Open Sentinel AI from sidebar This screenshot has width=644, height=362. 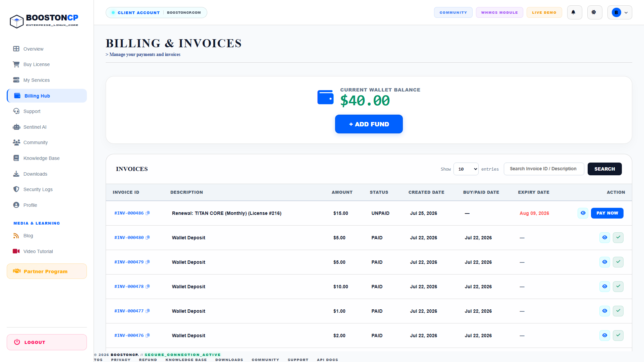pyautogui.click(x=47, y=127)
